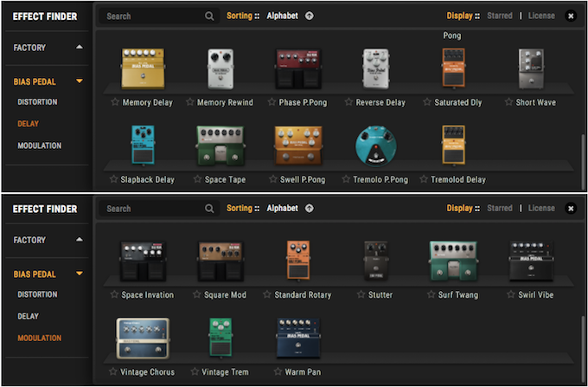Toggle the star for Short Wave
The width and height of the screenshot is (588, 387).
click(x=508, y=102)
